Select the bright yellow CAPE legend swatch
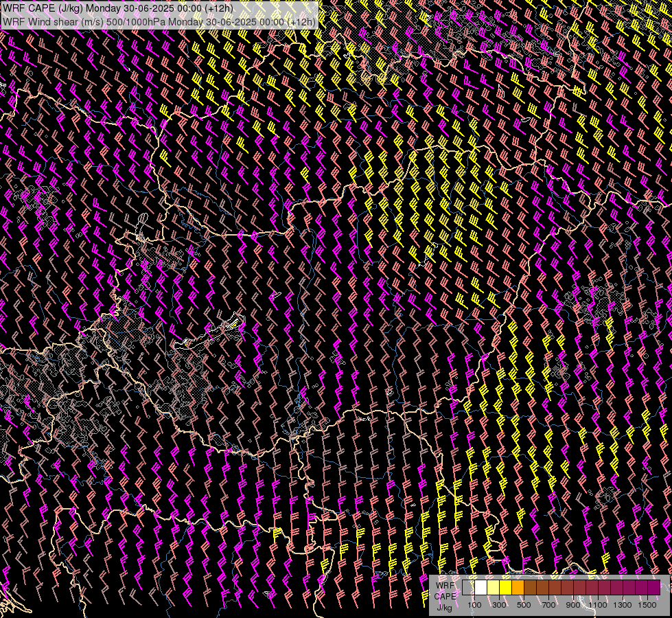This screenshot has height=618, width=672. tap(506, 587)
